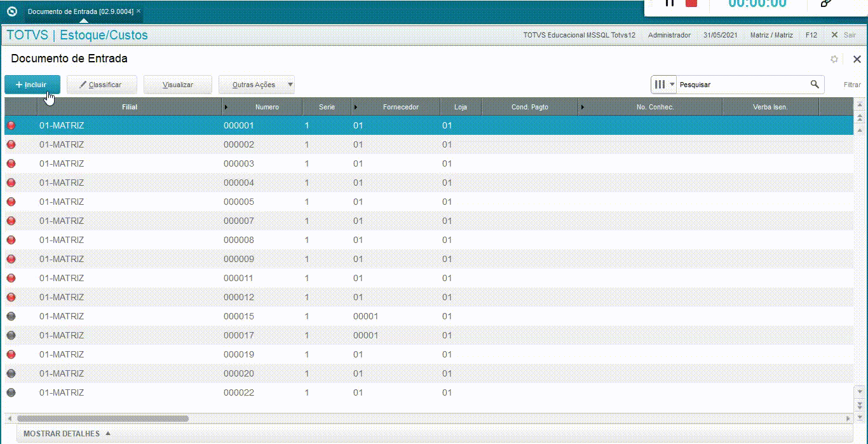This screenshot has width=868, height=444.
Task: Click the No. Conhec. column header
Action: coord(650,107)
